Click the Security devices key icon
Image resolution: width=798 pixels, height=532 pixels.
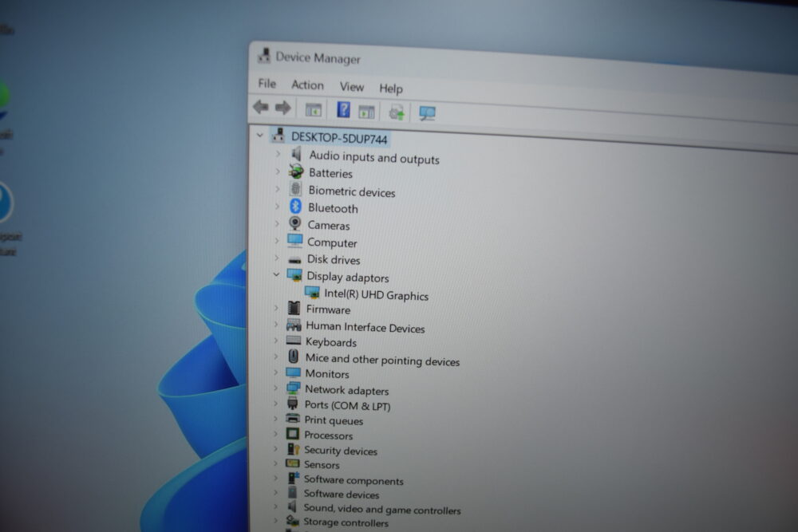point(293,449)
